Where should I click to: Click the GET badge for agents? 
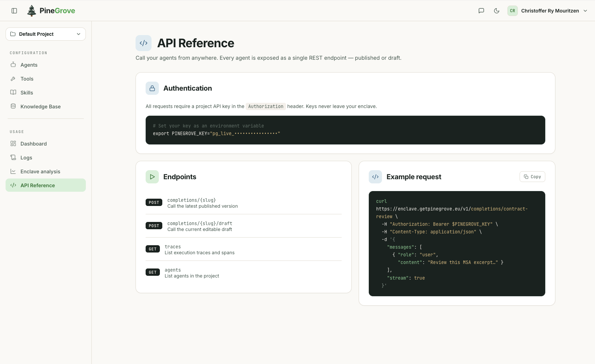(153, 272)
